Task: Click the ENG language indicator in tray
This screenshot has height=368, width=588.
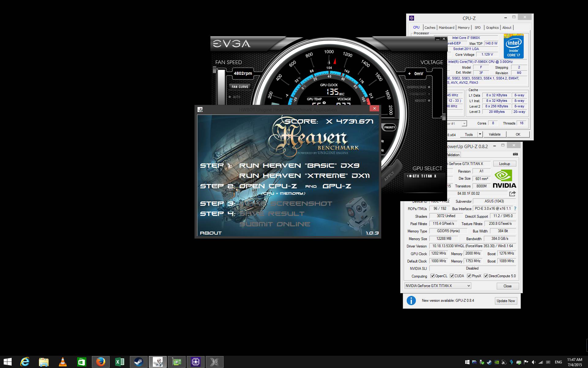Action: pos(558,362)
